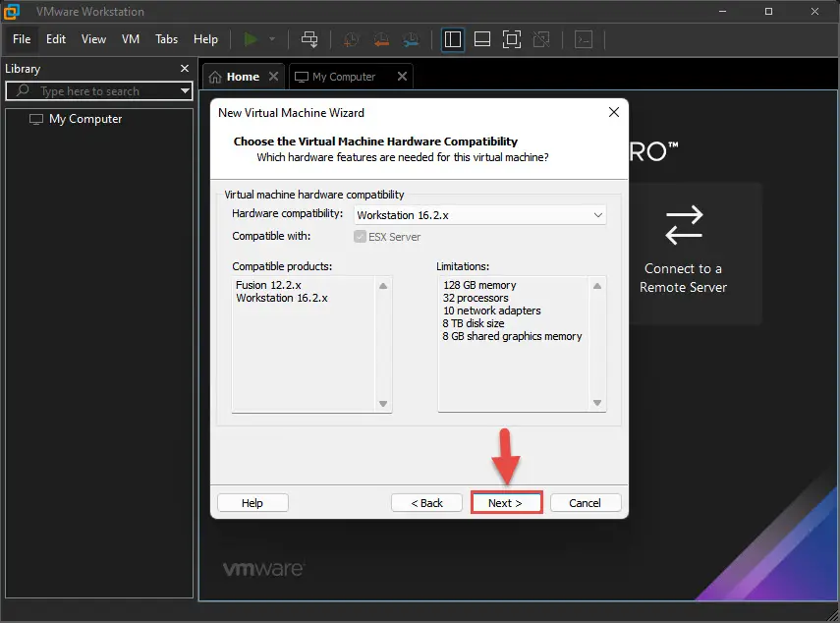
Task: Open the View menu
Action: [x=93, y=39]
